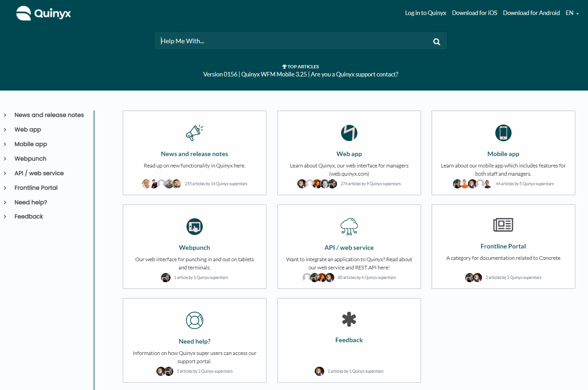Click the Frontline Portal newspaper icon

(503, 225)
